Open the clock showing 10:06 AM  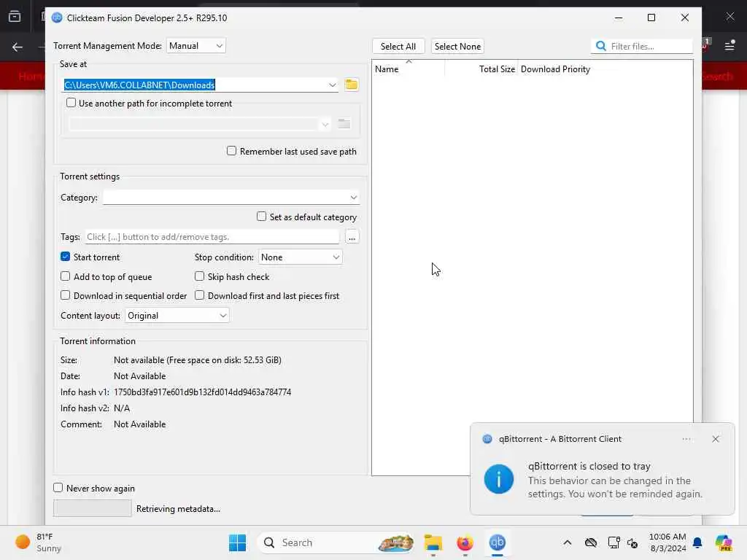coord(667,542)
